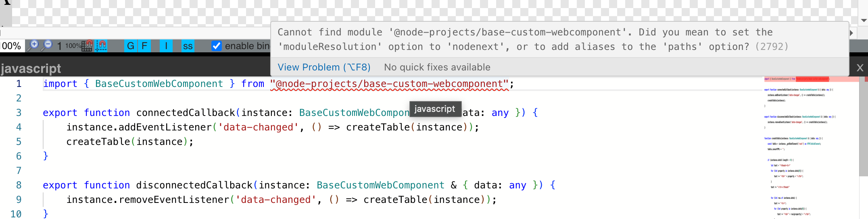Click the blue G toolbar button
868x219 pixels.
point(130,46)
